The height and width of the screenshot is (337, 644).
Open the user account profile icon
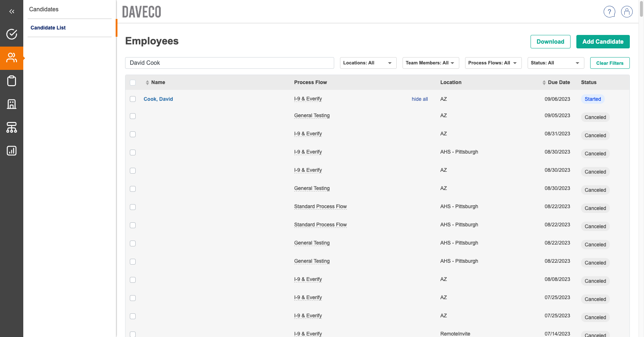pyautogui.click(x=627, y=12)
